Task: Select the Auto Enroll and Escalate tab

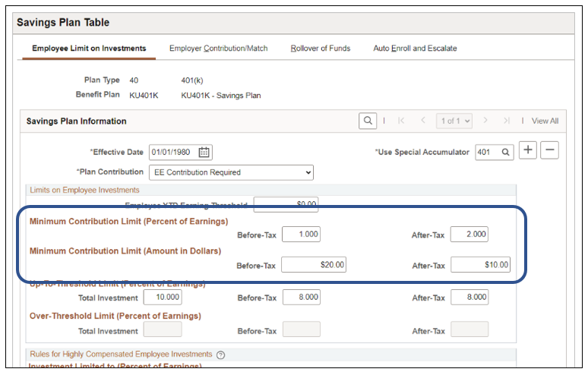Action: pyautogui.click(x=415, y=49)
